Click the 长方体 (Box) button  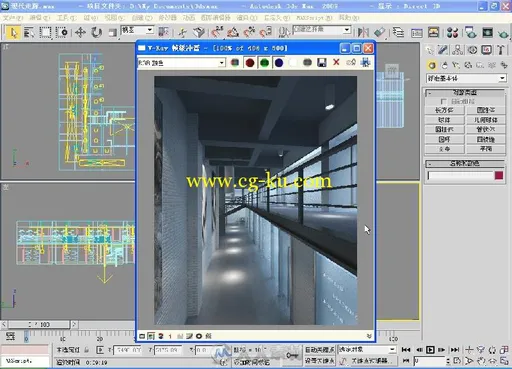pos(445,110)
